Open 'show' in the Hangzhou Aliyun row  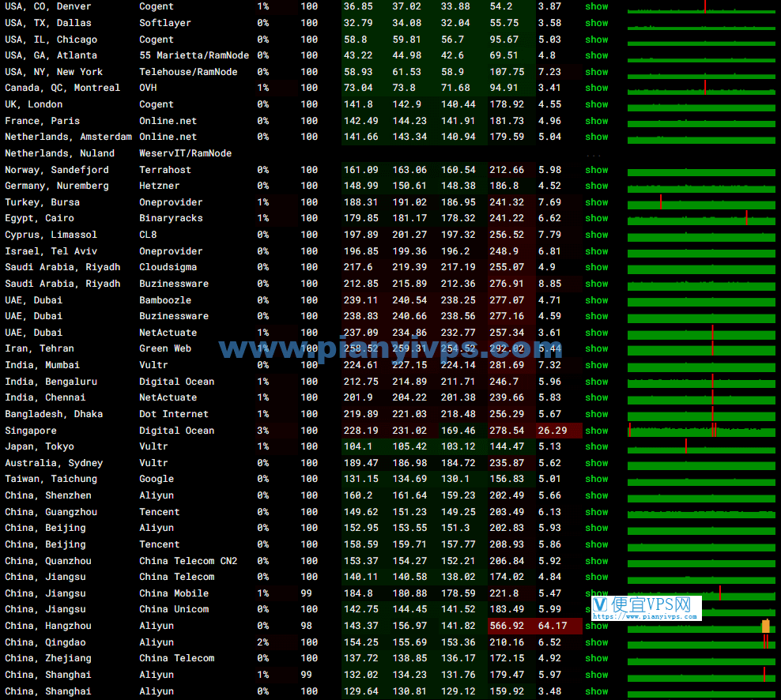pyautogui.click(x=596, y=626)
